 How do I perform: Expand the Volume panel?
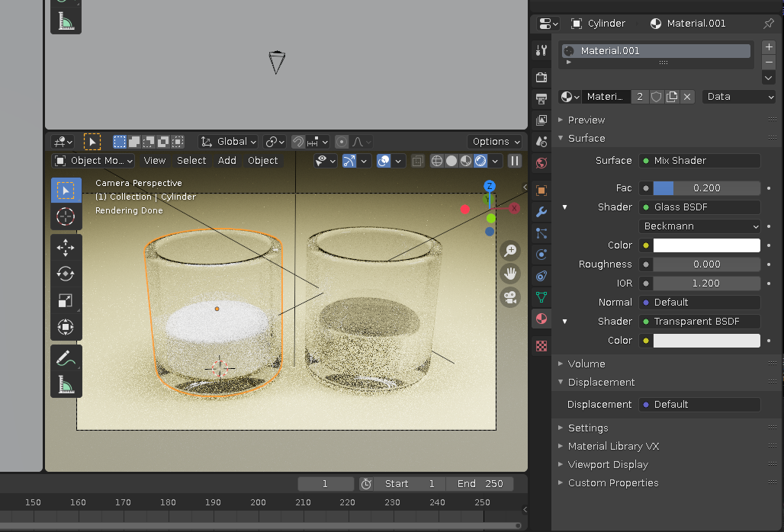click(x=586, y=364)
